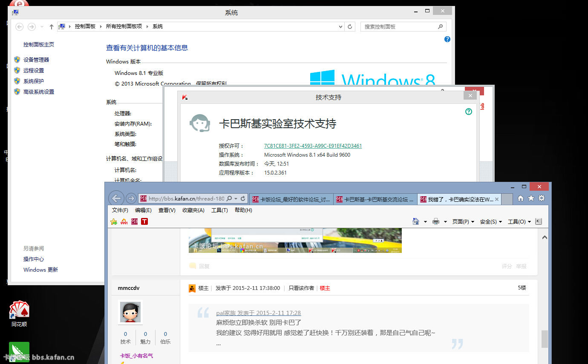Go forward in Internet Explorer
Screen dimensions: 588x364
point(131,198)
